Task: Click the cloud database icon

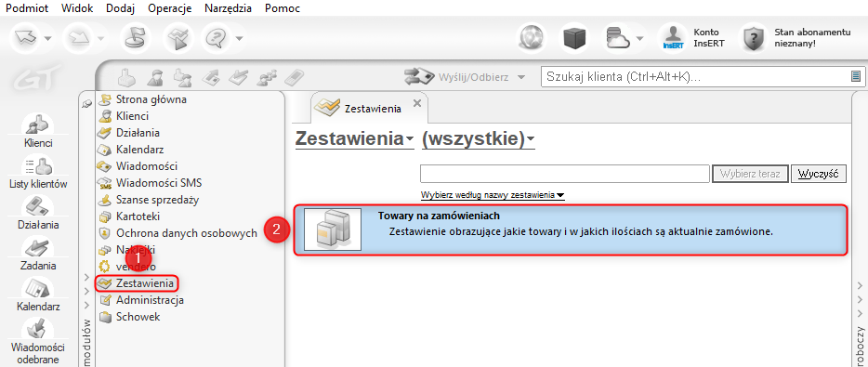Action: [617, 39]
